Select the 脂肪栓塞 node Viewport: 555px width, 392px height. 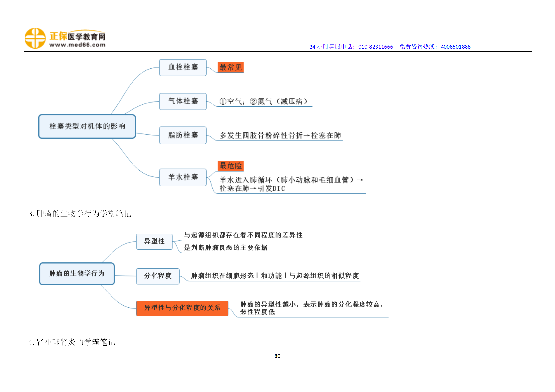(183, 135)
